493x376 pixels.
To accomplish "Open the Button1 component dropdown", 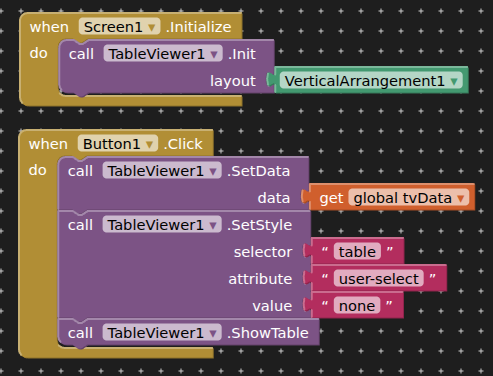I will (x=118, y=144).
